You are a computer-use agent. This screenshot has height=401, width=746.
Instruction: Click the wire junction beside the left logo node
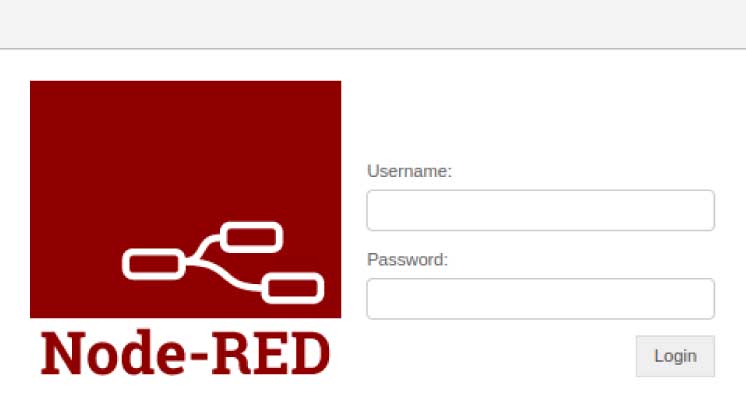[190, 260]
